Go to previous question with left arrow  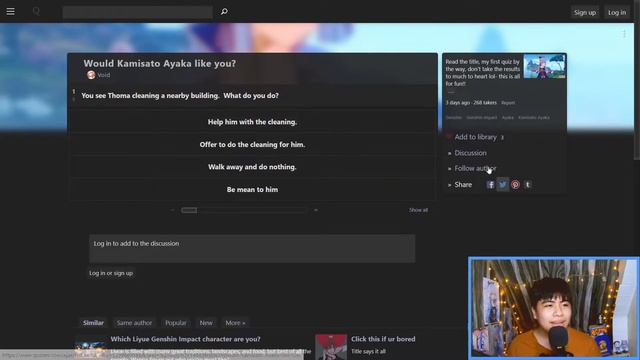pos(172,210)
